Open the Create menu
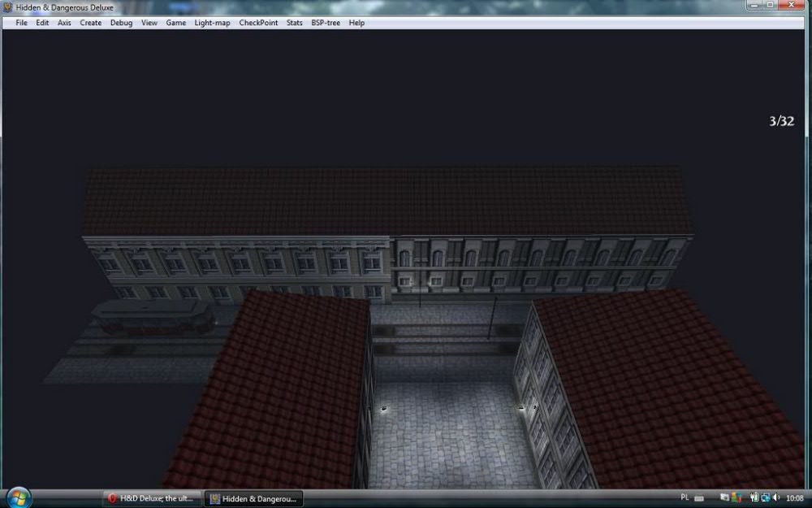This screenshot has width=812, height=508. coord(91,23)
